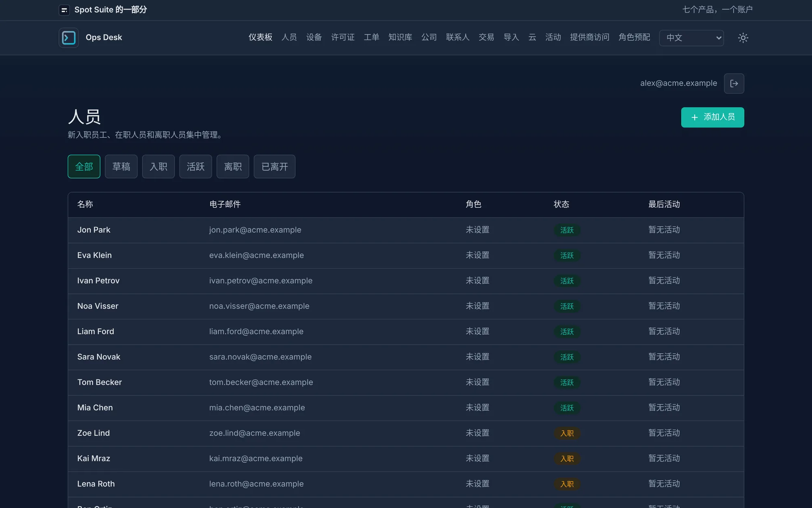Click the 角色 column header
Image resolution: width=812 pixels, height=508 pixels.
click(x=473, y=204)
